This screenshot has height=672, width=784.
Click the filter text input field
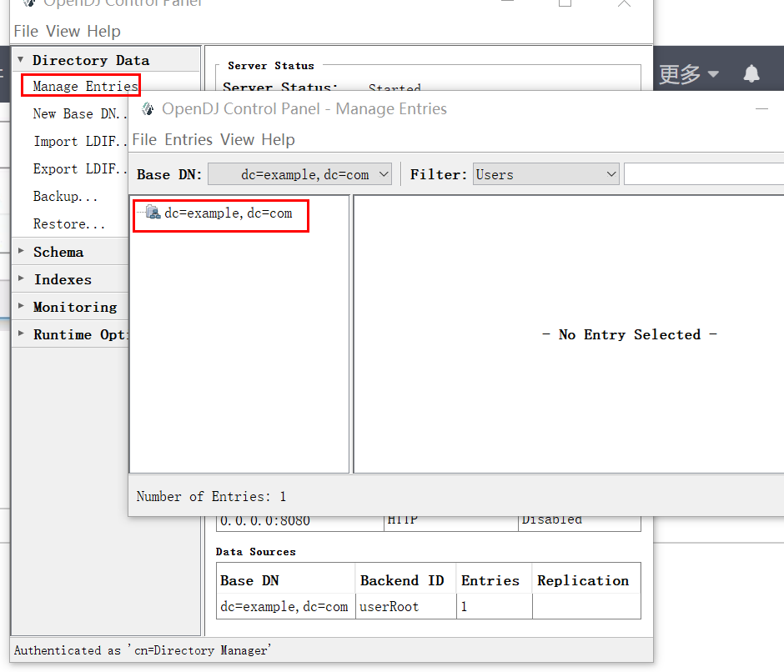pyautogui.click(x=704, y=174)
